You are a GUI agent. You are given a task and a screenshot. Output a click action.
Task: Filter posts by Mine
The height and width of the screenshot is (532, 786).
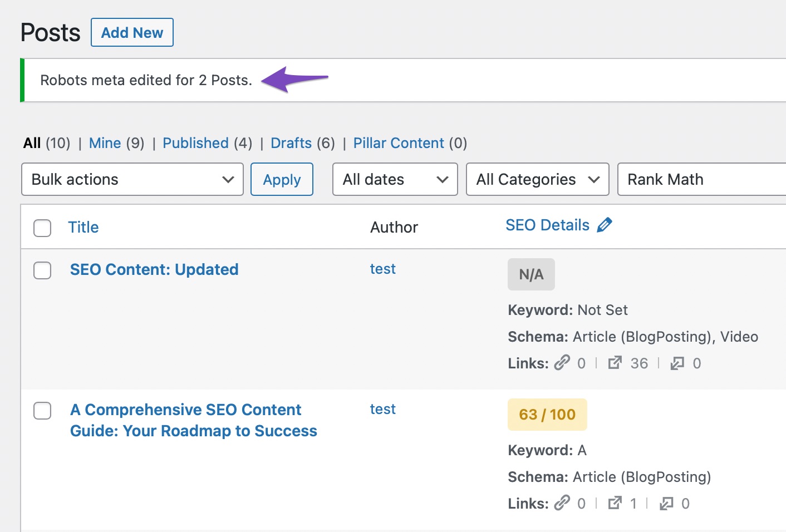(x=105, y=143)
